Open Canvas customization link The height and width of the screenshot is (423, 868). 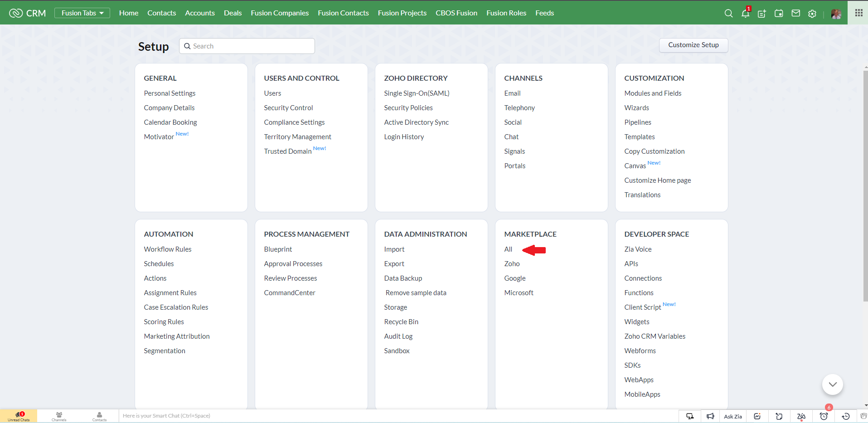[635, 166]
